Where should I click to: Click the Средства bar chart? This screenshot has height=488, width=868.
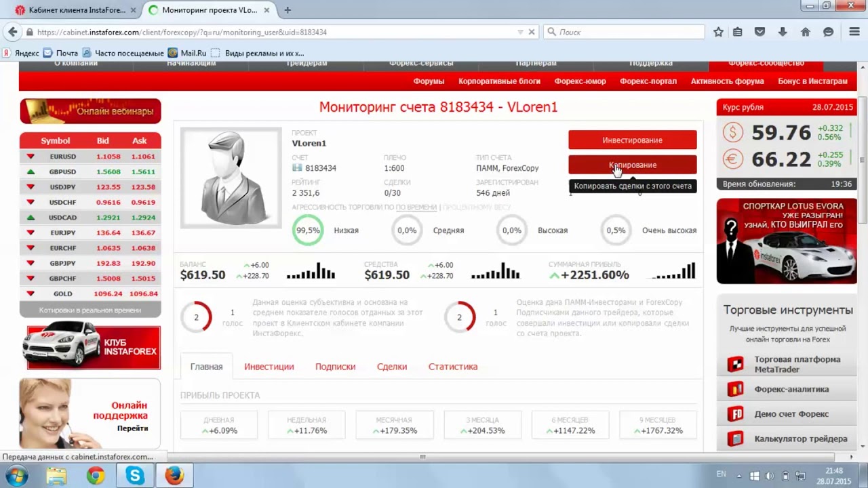[496, 271]
